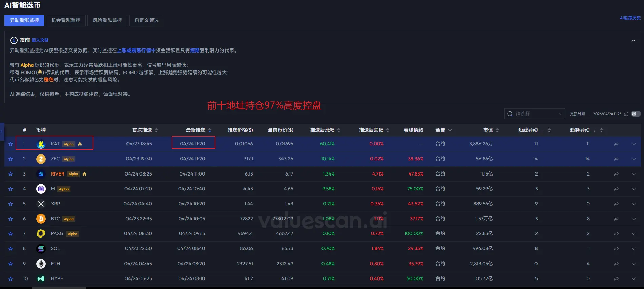
Task: Click the HYPE row star
Action: tap(11, 279)
